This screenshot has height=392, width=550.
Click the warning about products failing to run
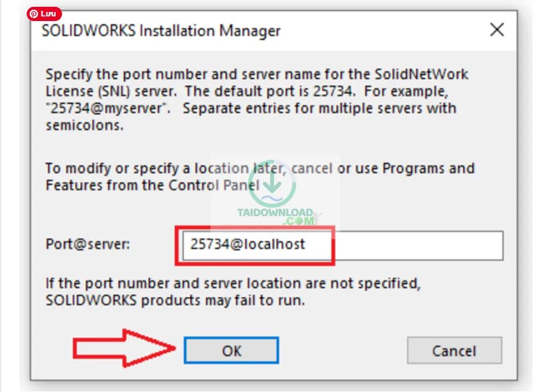[233, 291]
